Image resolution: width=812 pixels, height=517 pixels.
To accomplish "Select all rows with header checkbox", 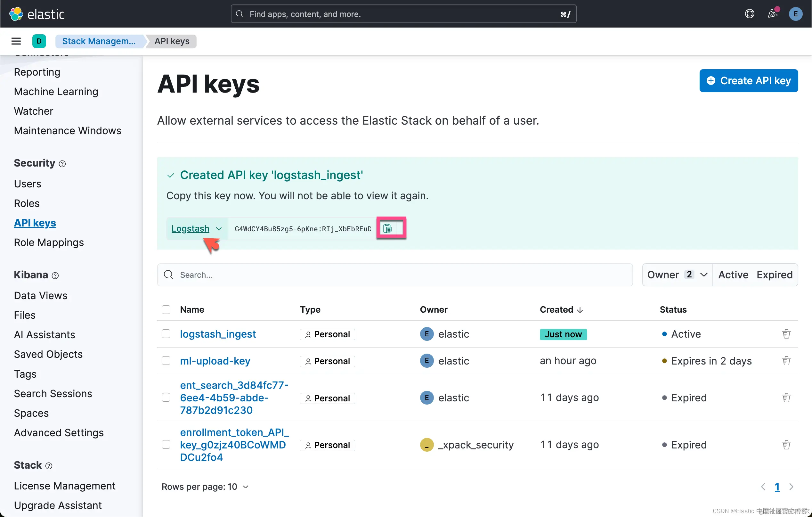I will [166, 310].
